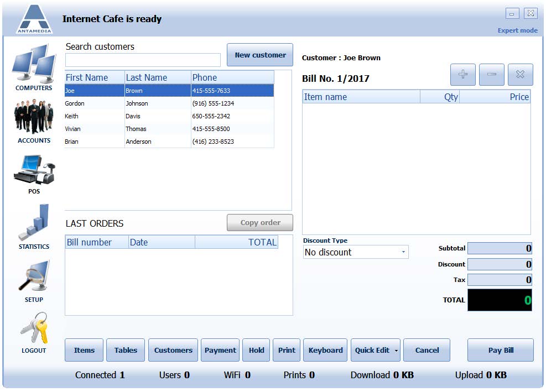Select customer Brian Anderson

(x=169, y=142)
